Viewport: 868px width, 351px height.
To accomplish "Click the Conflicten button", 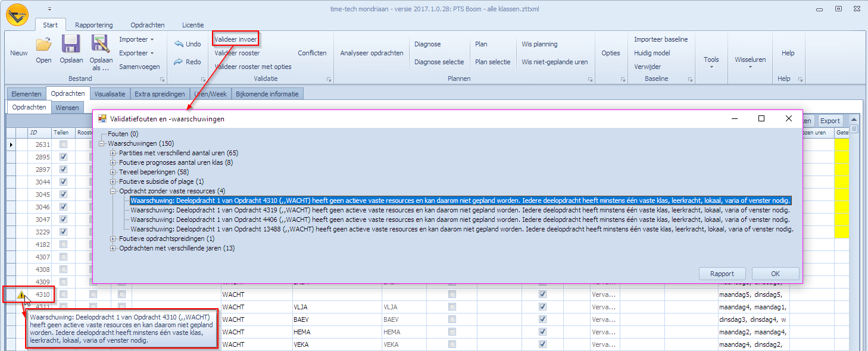I will click(313, 53).
